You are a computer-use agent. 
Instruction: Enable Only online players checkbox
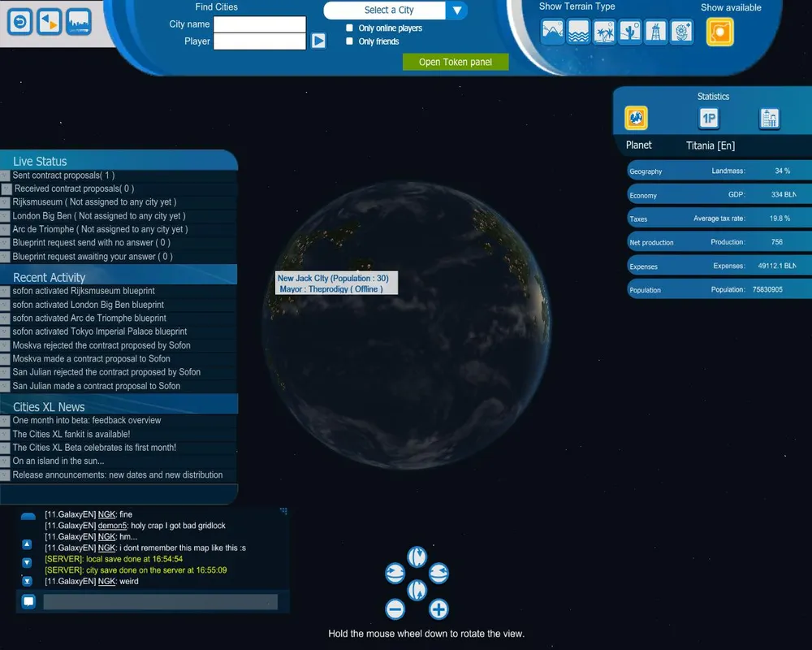tap(349, 28)
